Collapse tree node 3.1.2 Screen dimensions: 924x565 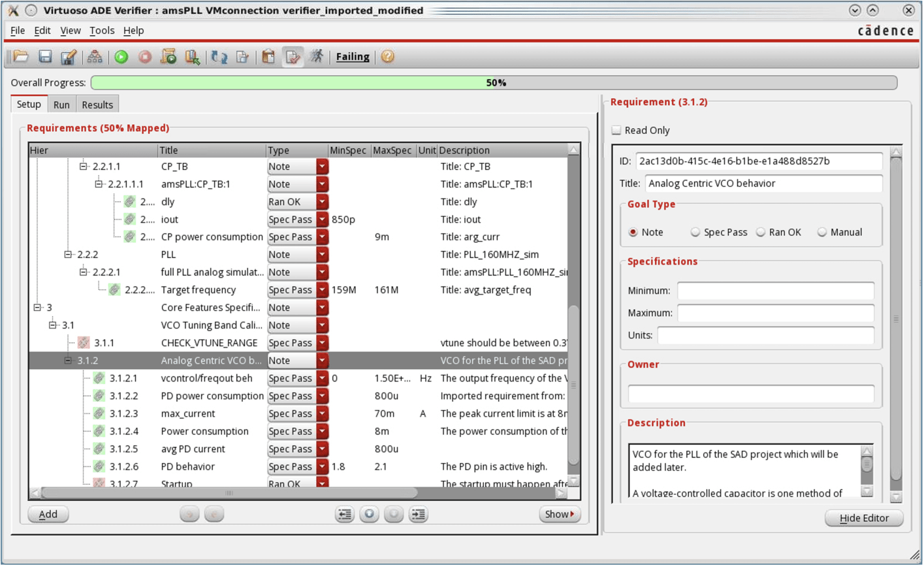coord(68,361)
